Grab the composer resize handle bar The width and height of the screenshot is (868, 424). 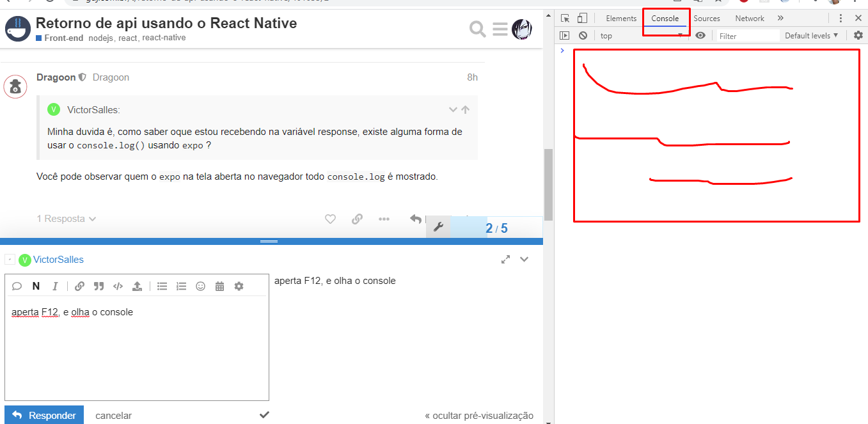[x=269, y=241]
